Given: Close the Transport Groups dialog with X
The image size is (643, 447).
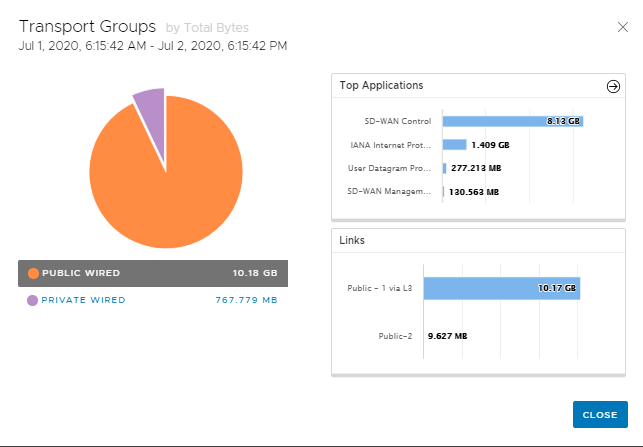Looking at the screenshot, I should click(x=622, y=27).
